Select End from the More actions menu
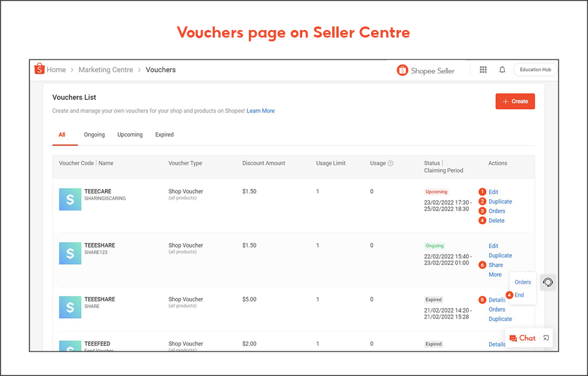This screenshot has height=376, width=588. 519,295
